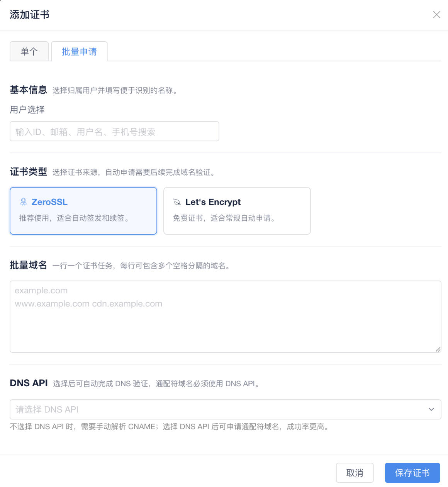Select the Let's Encrypt certificate type card
448x487 pixels.
[237, 211]
